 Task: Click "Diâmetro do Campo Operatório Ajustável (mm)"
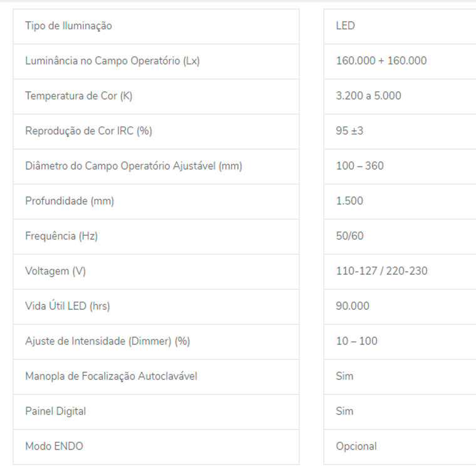coord(133,167)
